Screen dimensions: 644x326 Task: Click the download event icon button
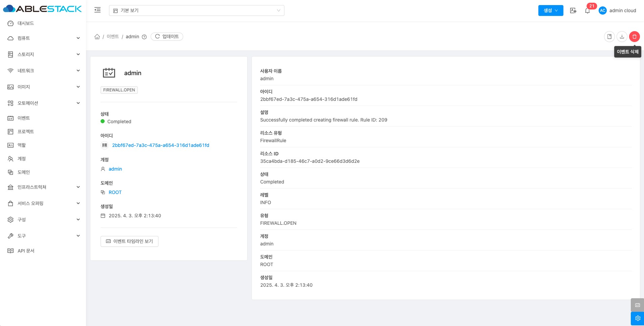point(622,37)
